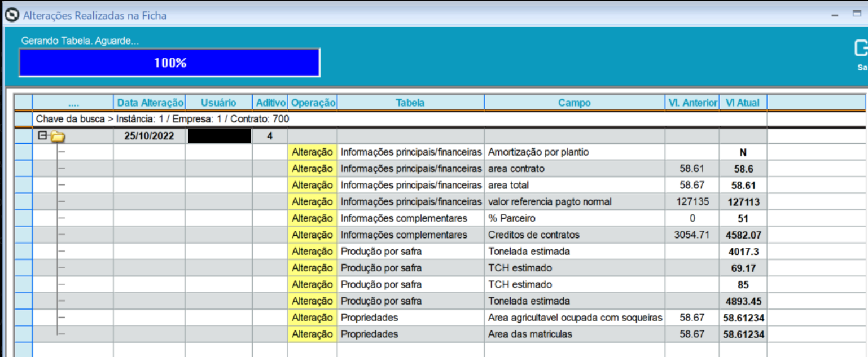
Task: Click the previous value 3054.71
Action: (692, 235)
